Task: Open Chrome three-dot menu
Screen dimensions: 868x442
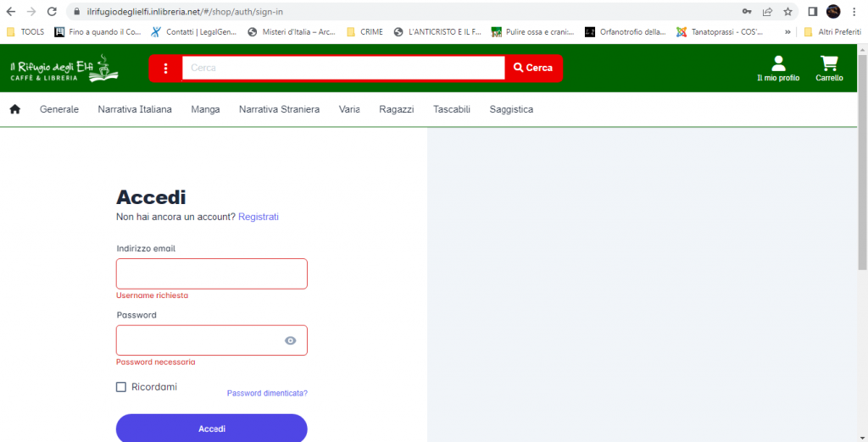Action: (x=854, y=12)
